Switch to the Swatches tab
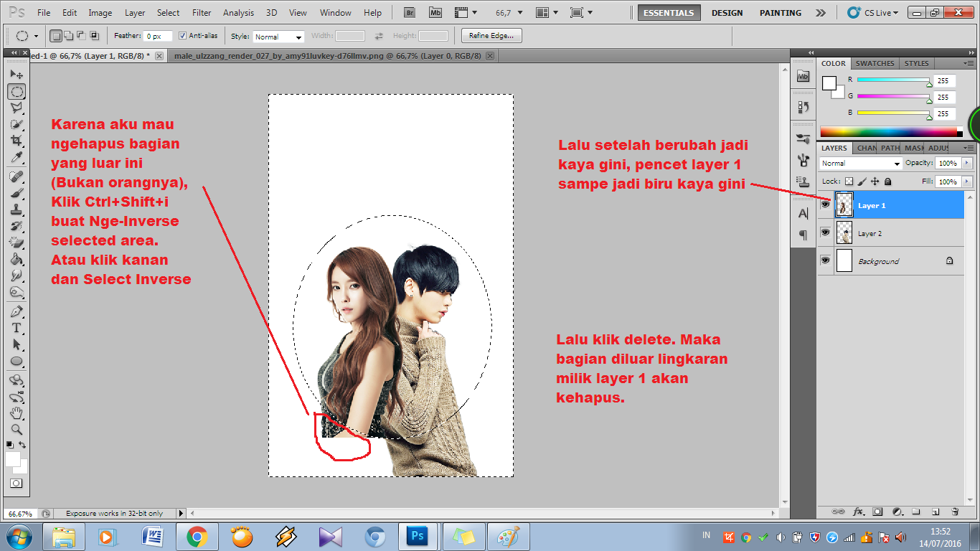This screenshot has width=980, height=551. [x=875, y=63]
